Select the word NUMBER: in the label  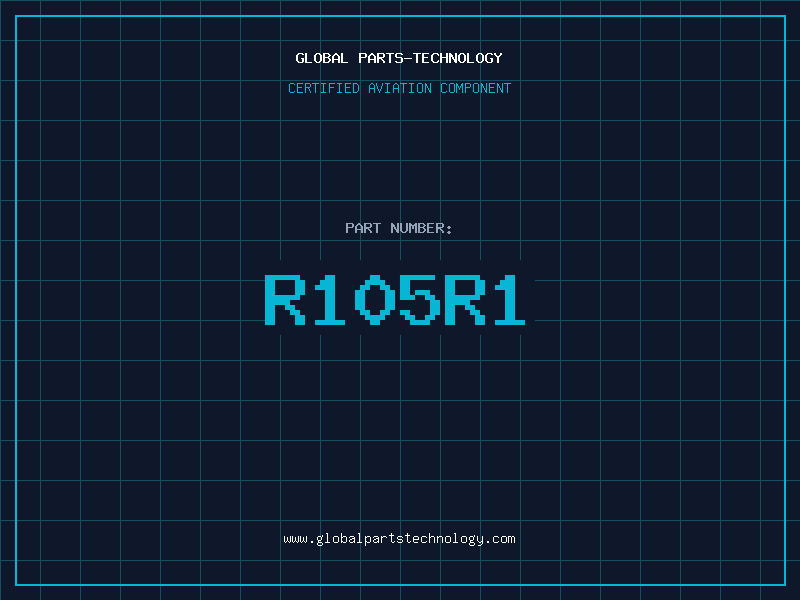coord(422,228)
